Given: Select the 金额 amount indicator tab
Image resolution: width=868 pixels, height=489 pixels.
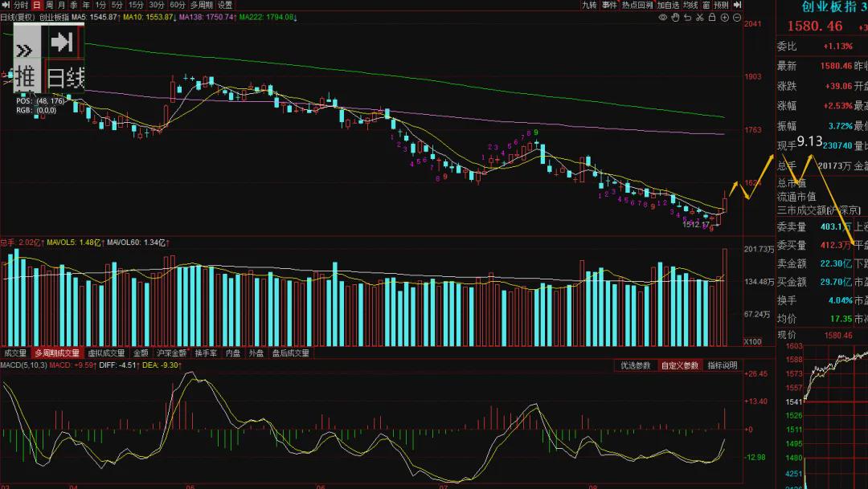Looking at the screenshot, I should pos(141,353).
